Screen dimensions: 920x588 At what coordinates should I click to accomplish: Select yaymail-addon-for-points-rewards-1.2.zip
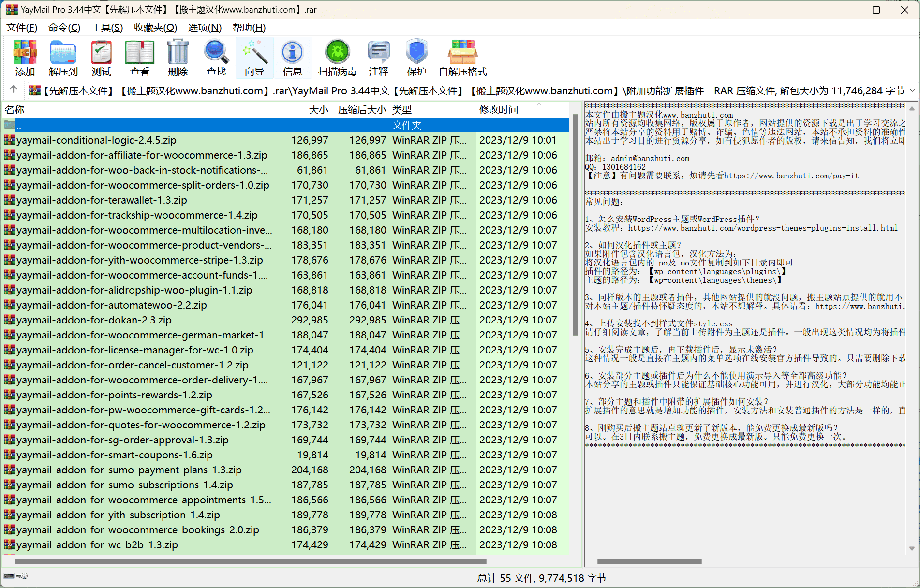[x=285, y=395]
